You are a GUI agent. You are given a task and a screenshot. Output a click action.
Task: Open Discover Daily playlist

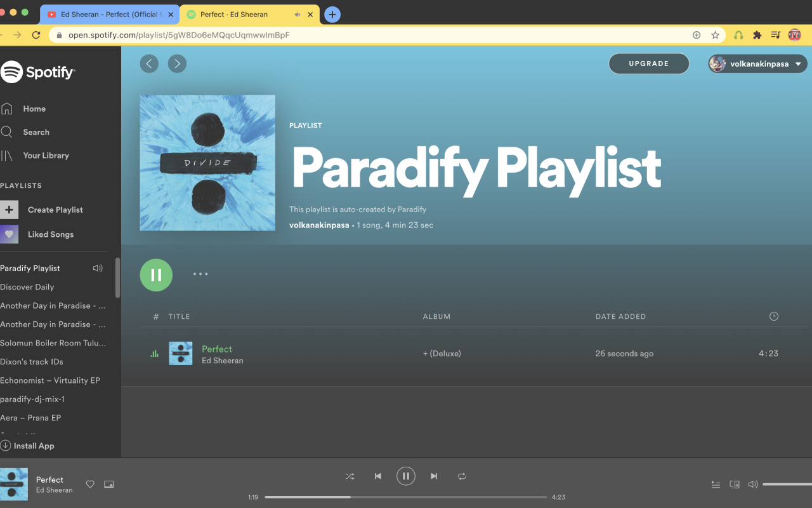pyautogui.click(x=27, y=287)
